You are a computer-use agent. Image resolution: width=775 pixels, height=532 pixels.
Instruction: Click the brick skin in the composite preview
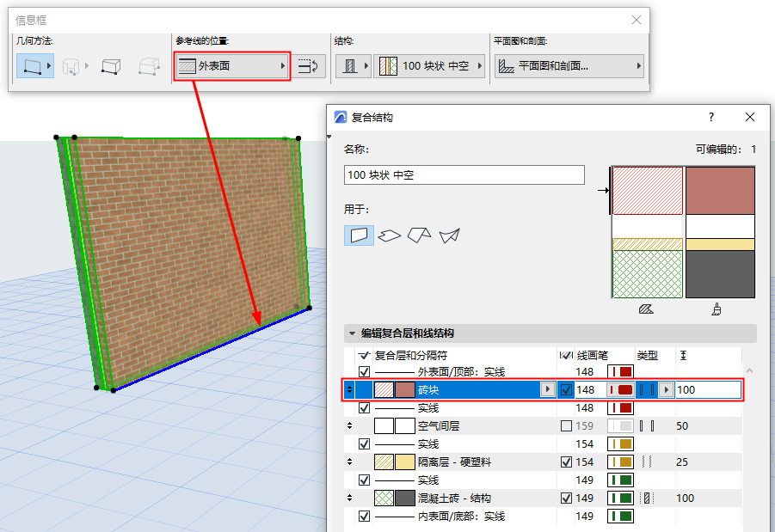pos(647,191)
